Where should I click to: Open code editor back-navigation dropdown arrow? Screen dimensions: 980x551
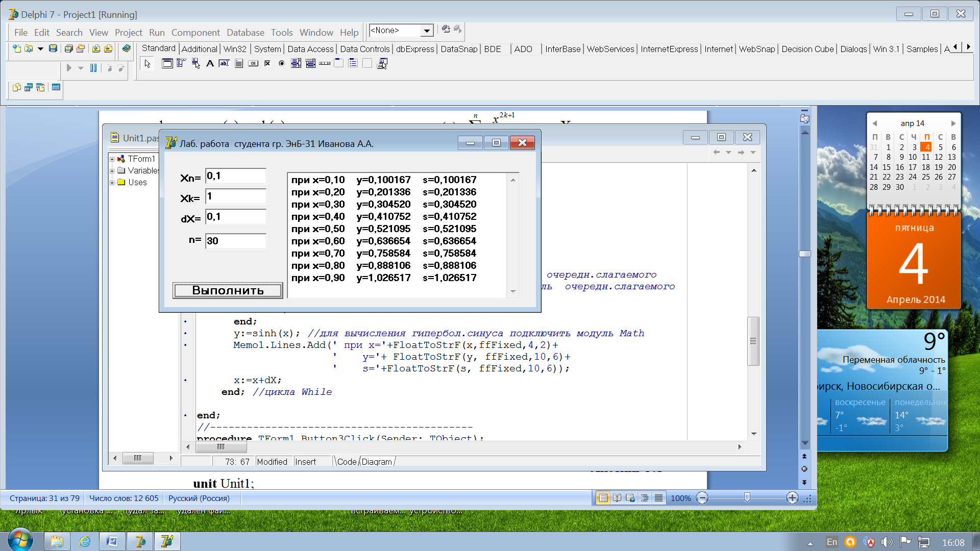point(728,153)
